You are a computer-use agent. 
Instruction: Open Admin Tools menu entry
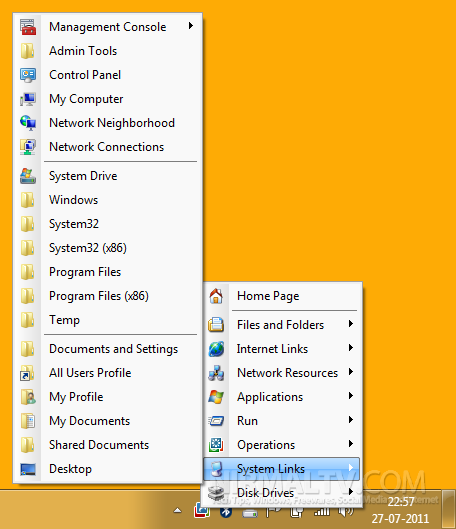[108, 51]
